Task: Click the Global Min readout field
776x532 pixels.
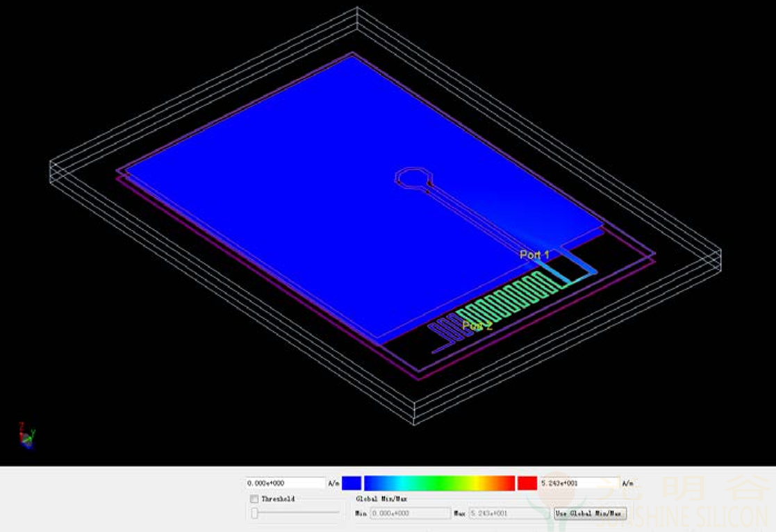Action: click(x=411, y=514)
